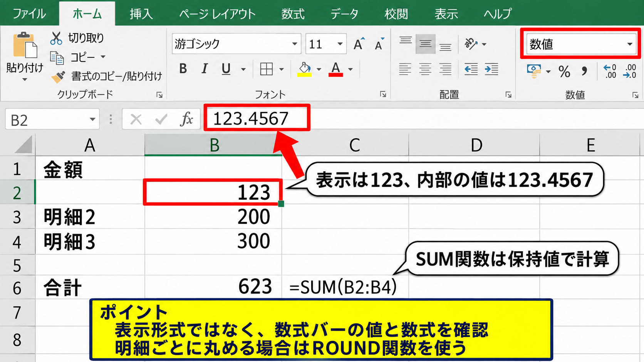Decrease decimal places shown
The width and height of the screenshot is (644, 362).
click(630, 71)
